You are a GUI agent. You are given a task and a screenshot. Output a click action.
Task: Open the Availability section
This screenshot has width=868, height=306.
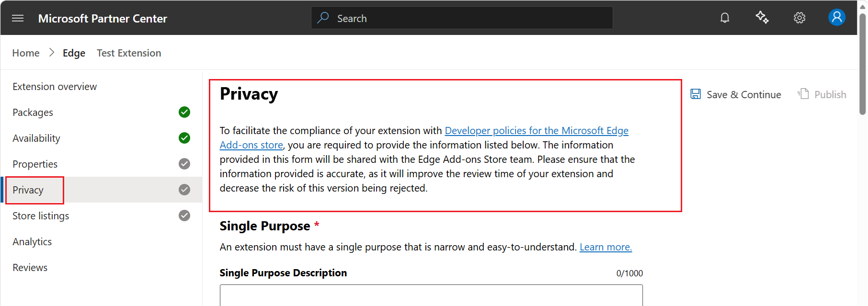point(36,138)
